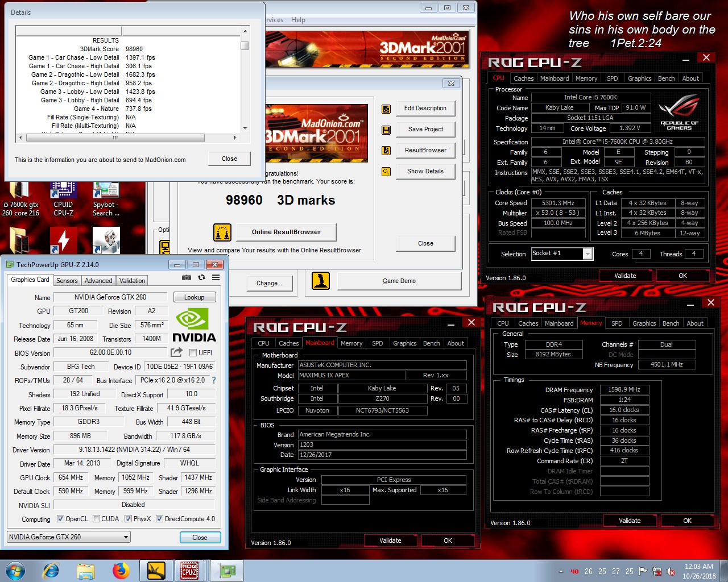This screenshot has height=582, width=728.
Task: Click the icon left of Game Demo
Action: (321, 281)
